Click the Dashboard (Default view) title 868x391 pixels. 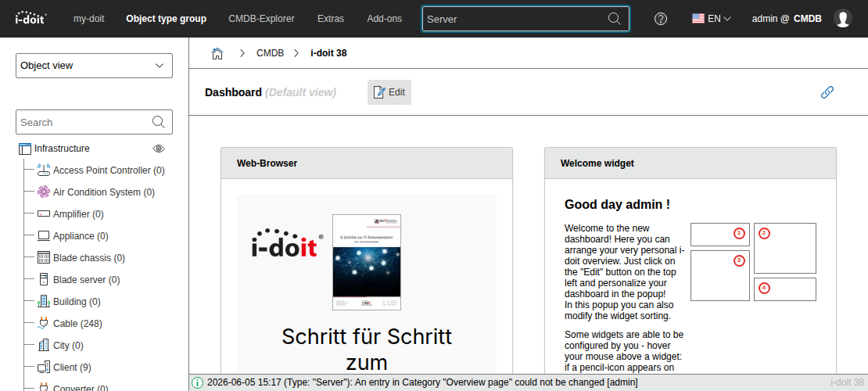coord(270,92)
